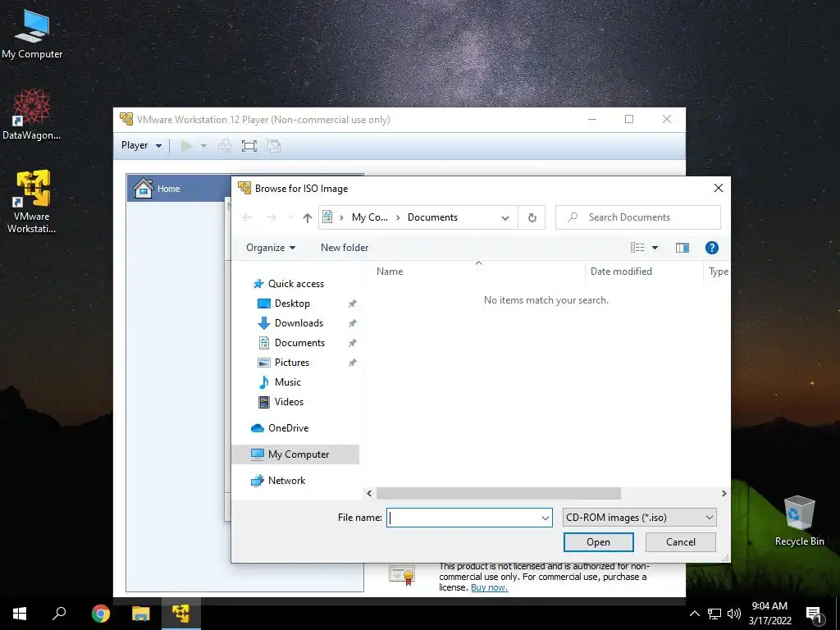This screenshot has width=840, height=630.
Task: Enter full screen mode icon in VMware
Action: coord(249,146)
